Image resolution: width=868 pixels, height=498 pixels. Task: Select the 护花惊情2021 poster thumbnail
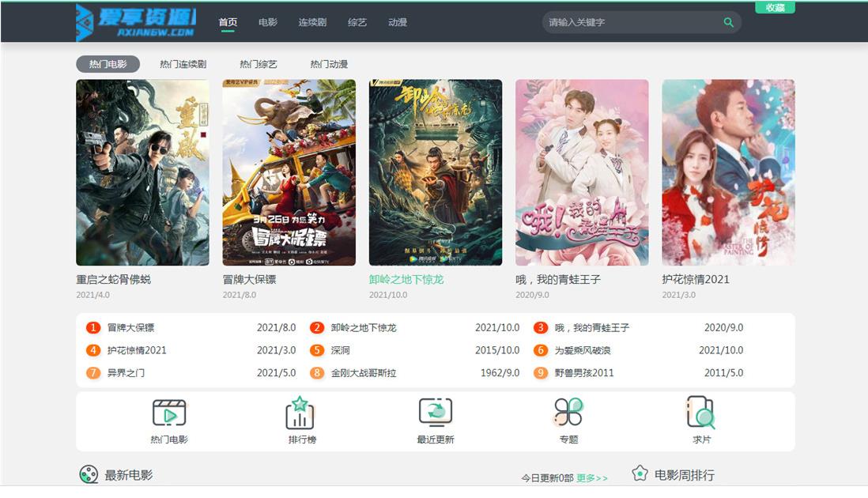[x=728, y=172]
